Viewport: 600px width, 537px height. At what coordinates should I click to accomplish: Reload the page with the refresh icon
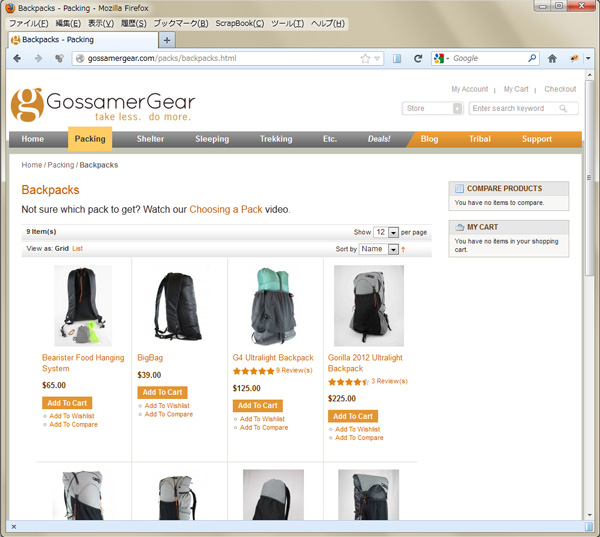418,58
